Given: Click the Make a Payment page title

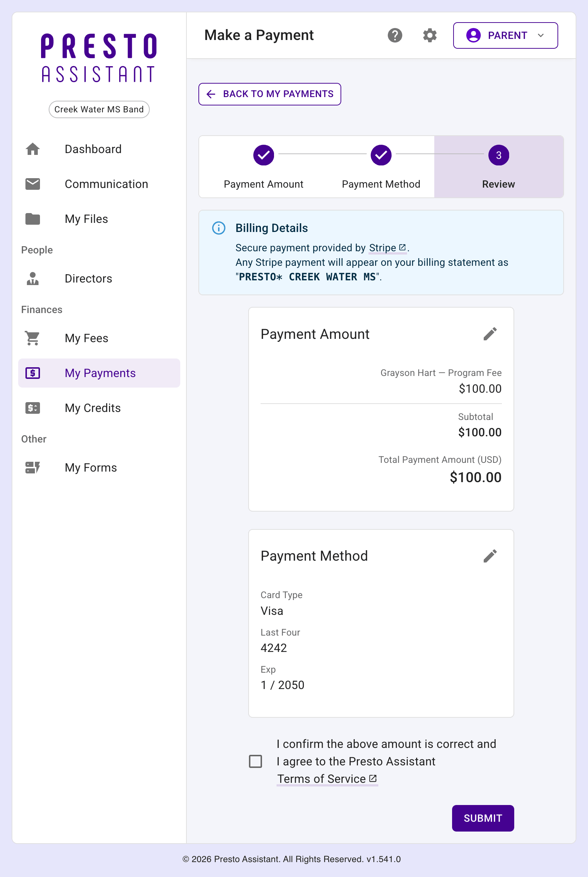Looking at the screenshot, I should coord(259,35).
